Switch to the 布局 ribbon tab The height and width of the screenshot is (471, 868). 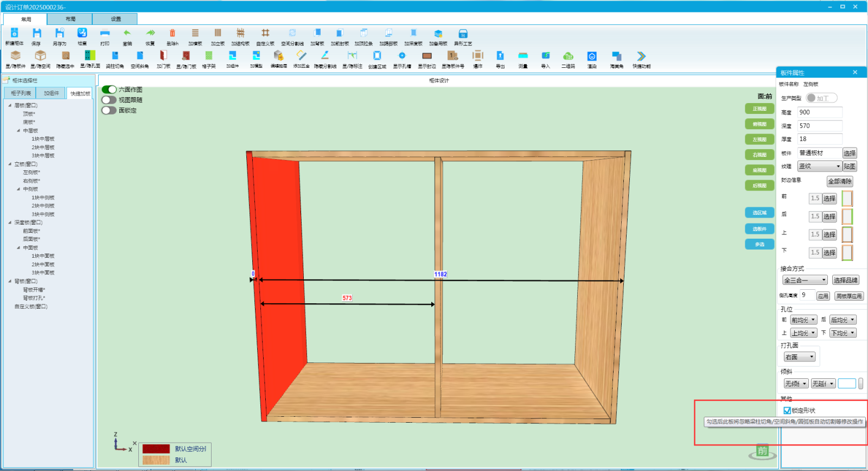(x=70, y=19)
